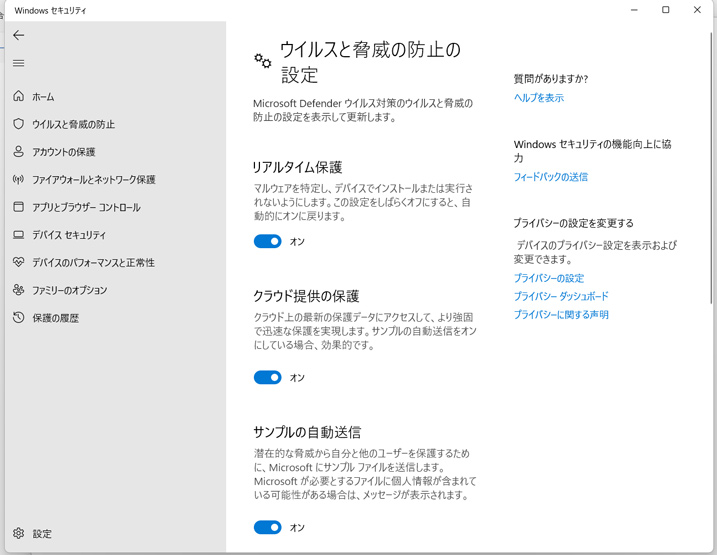Click the back arrow icon
Image resolution: width=717 pixels, height=555 pixels.
[x=19, y=35]
